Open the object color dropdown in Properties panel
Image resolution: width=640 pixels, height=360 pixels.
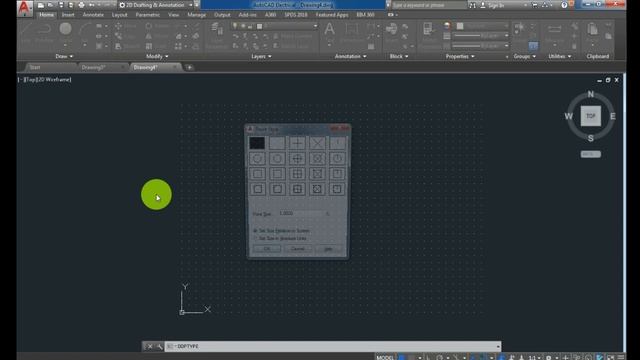coord(483,26)
